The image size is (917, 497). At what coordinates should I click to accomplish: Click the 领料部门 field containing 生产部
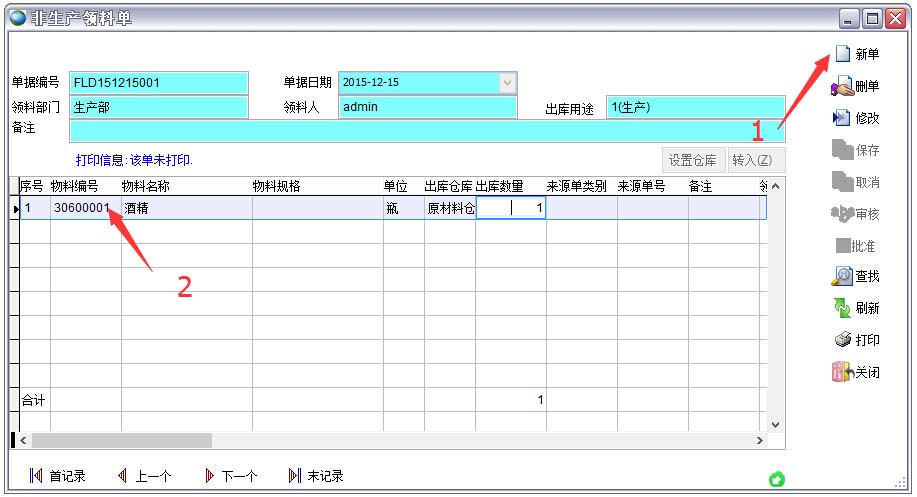158,107
